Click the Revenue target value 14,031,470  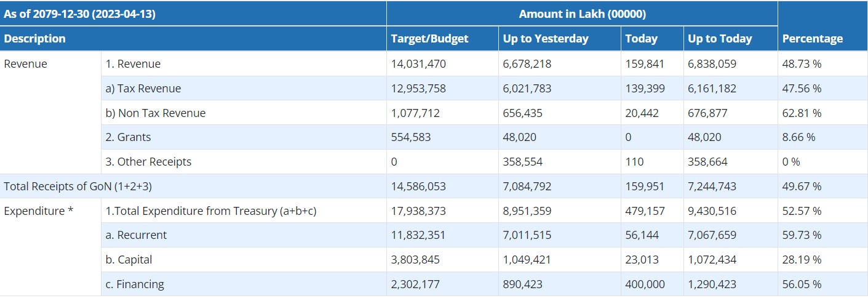(418, 64)
